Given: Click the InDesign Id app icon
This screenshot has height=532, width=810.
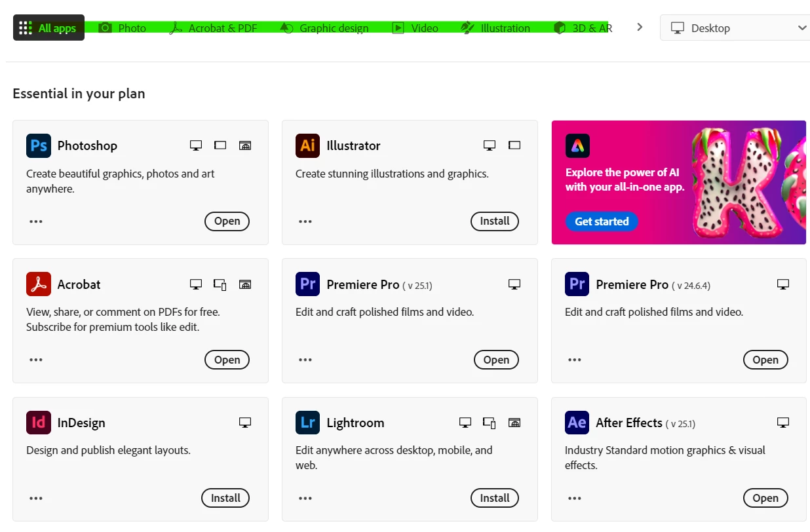Looking at the screenshot, I should (39, 423).
